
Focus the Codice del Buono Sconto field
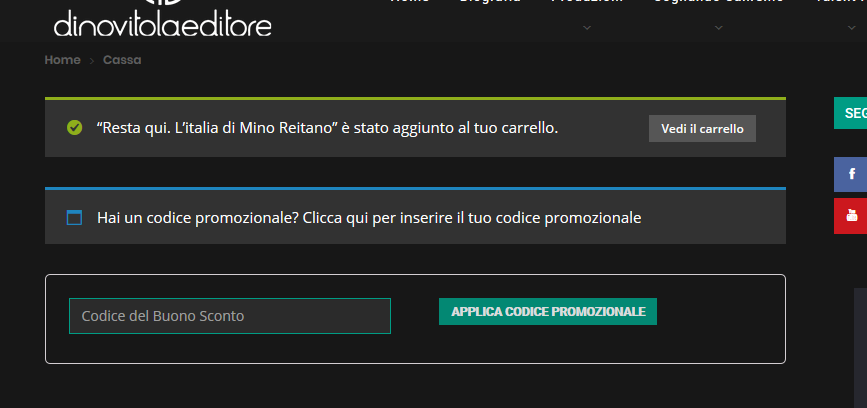tap(230, 316)
